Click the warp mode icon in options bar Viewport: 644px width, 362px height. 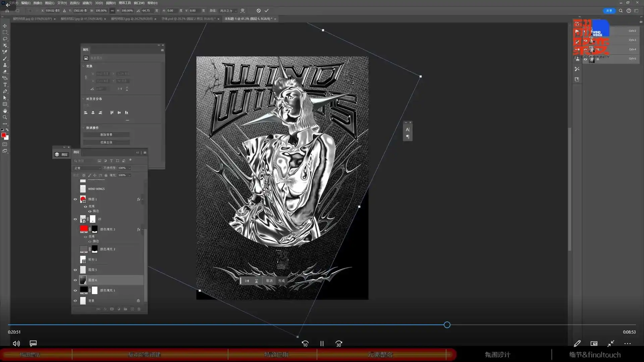point(243,11)
